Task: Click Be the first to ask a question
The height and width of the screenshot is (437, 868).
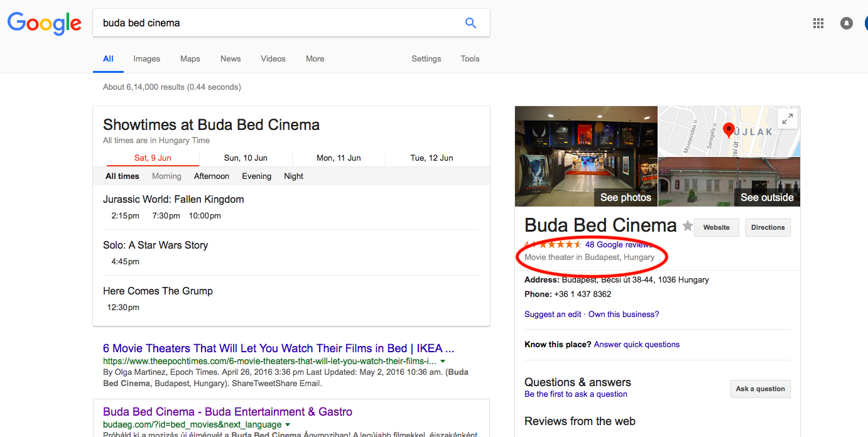Action: click(x=576, y=394)
